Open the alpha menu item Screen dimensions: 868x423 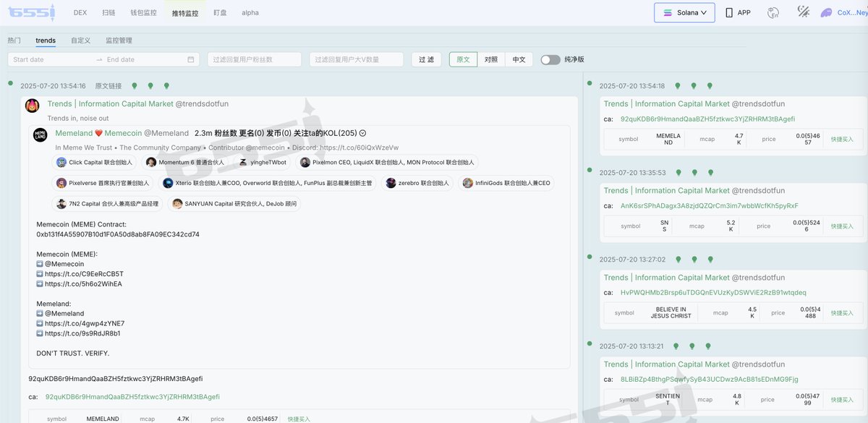250,12
